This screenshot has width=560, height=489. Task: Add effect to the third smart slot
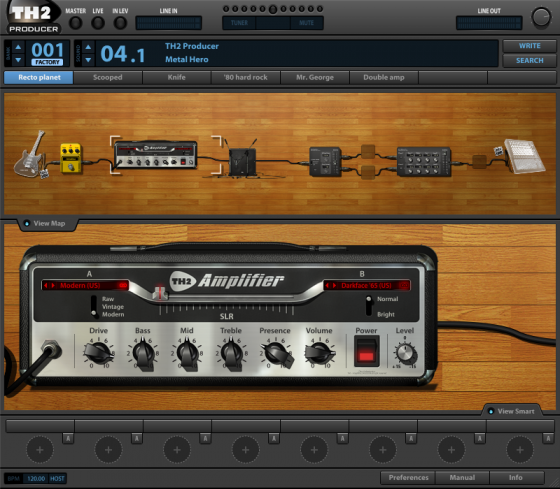click(177, 450)
